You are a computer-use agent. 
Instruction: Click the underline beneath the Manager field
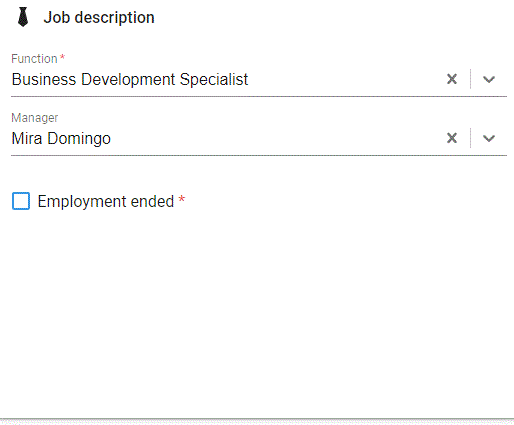click(259, 155)
